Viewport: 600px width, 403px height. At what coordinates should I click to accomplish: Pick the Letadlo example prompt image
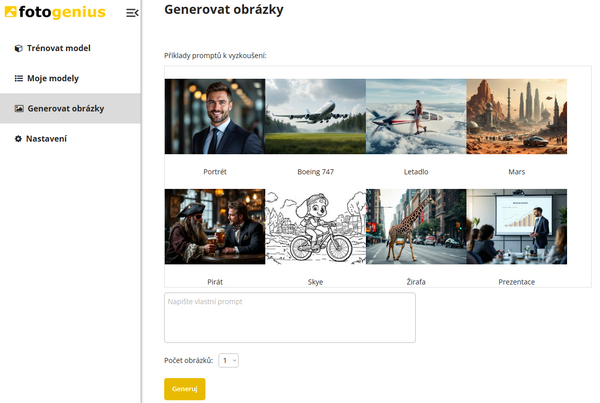coord(416,116)
